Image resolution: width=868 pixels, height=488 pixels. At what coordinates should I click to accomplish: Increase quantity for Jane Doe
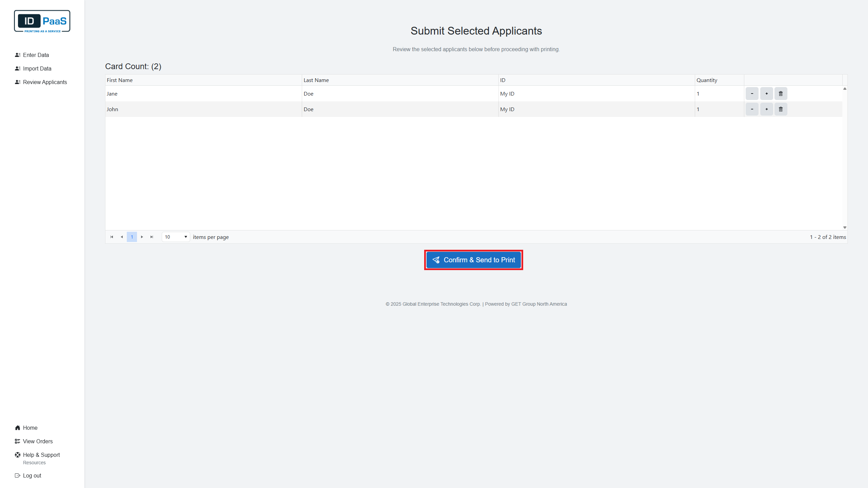(x=766, y=94)
